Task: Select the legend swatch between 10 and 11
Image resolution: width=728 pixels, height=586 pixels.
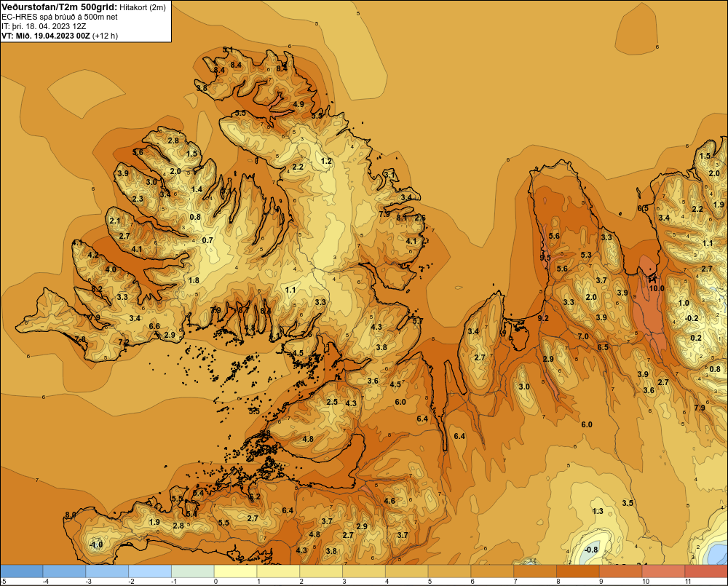Action: click(x=663, y=571)
